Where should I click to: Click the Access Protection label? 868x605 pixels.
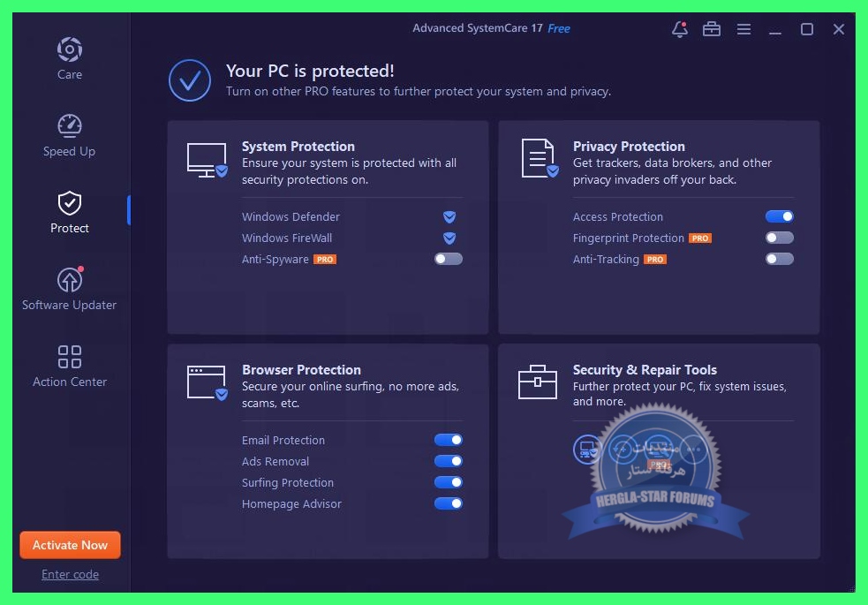click(618, 217)
